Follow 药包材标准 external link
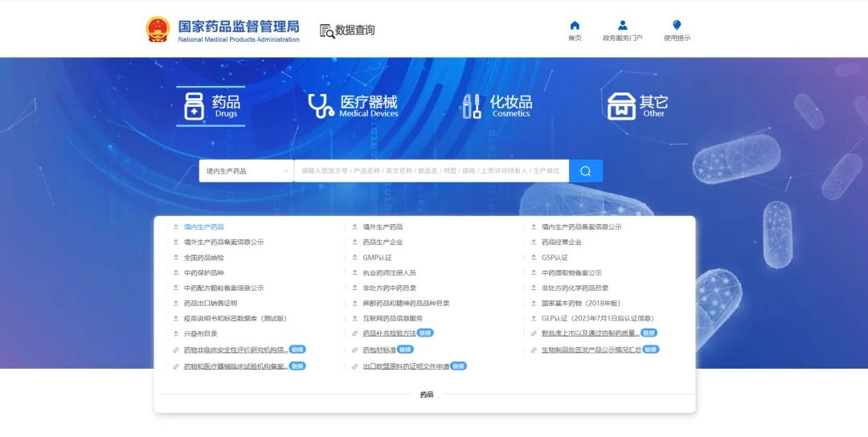This screenshot has height=437, width=868. [379, 350]
